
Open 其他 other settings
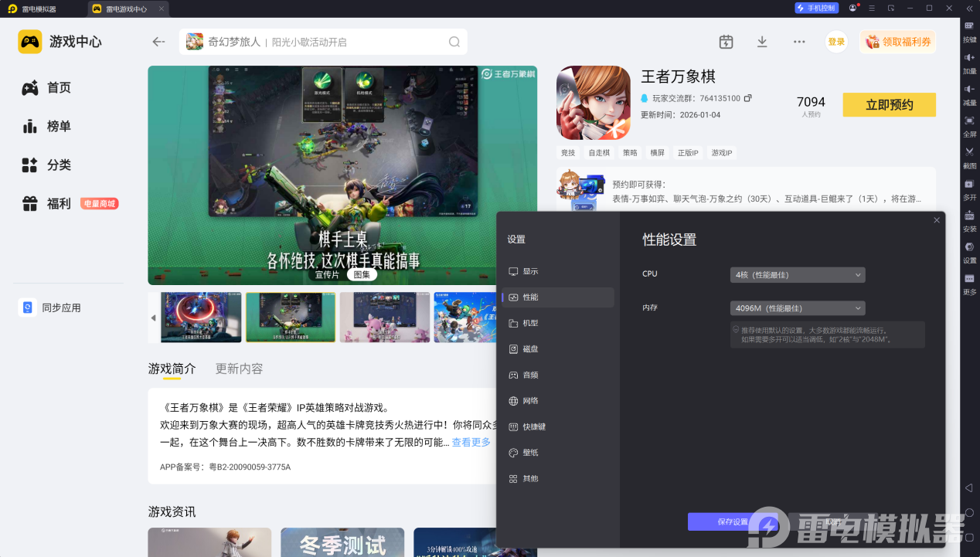(558, 479)
